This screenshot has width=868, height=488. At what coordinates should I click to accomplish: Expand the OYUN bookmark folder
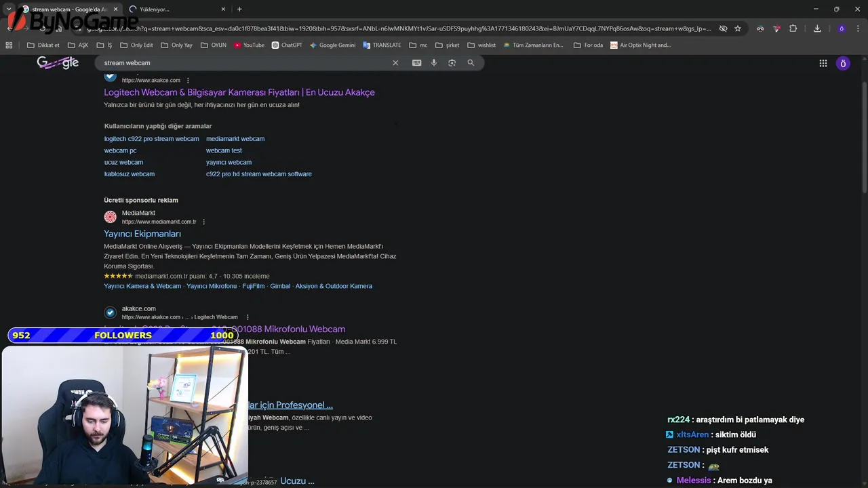tap(213, 45)
